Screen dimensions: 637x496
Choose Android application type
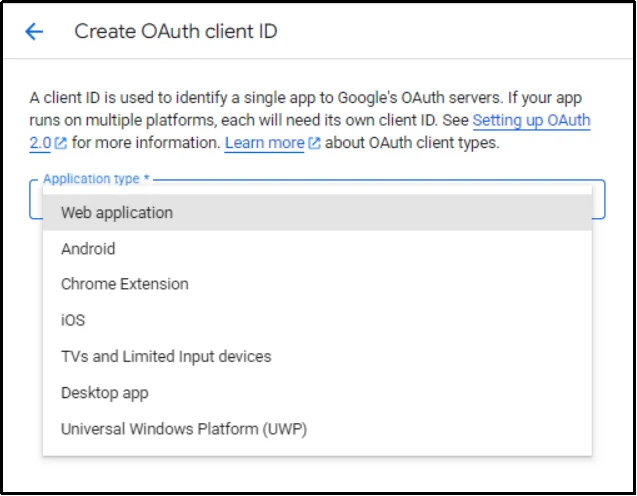click(317, 249)
